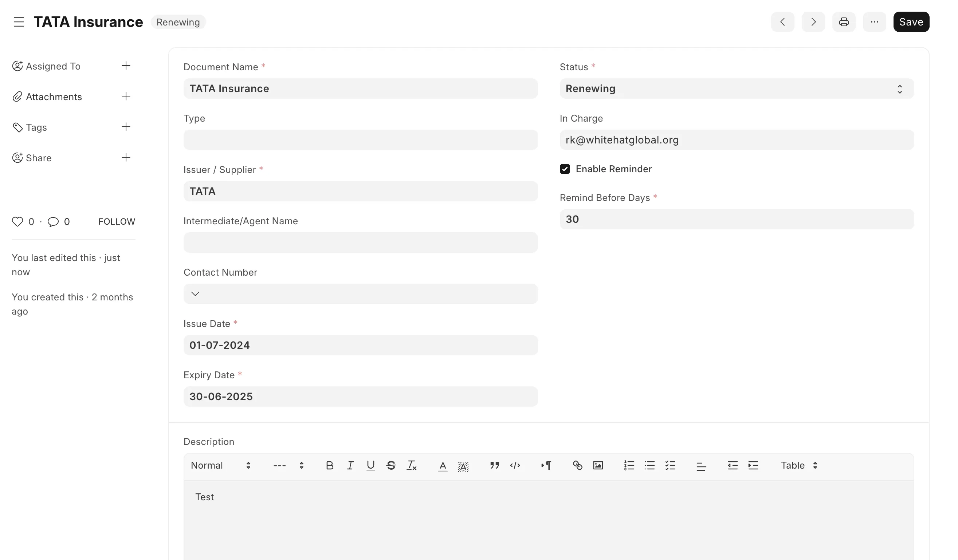Follow this document

coord(117,221)
